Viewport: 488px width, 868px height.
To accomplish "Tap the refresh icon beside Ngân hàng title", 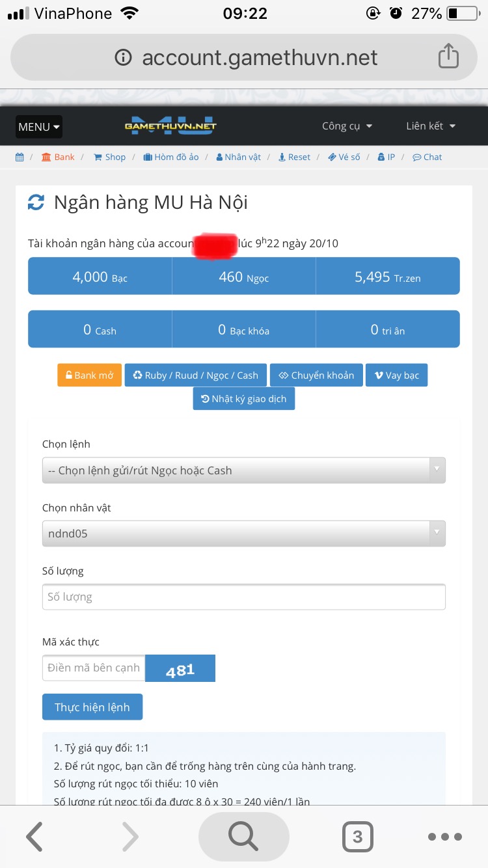I will pos(36,202).
